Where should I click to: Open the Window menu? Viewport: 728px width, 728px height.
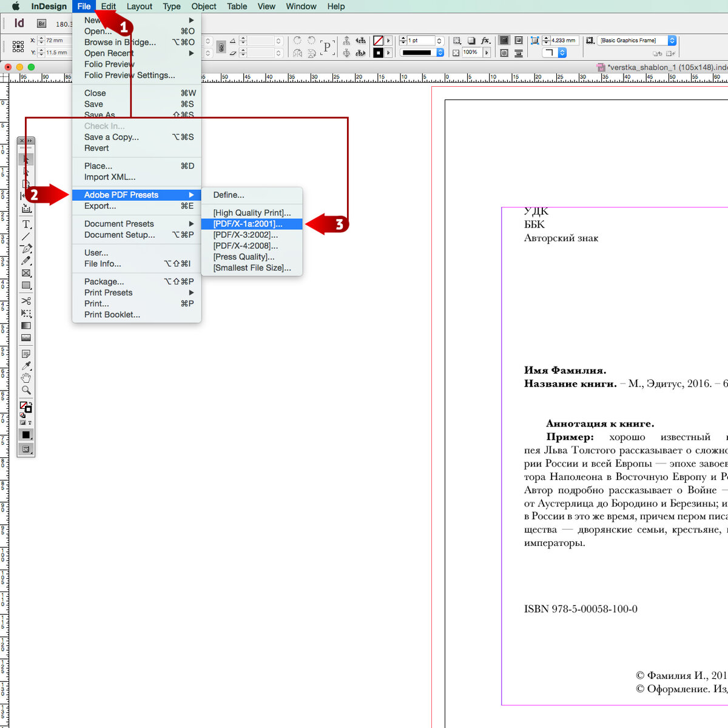(x=301, y=6)
